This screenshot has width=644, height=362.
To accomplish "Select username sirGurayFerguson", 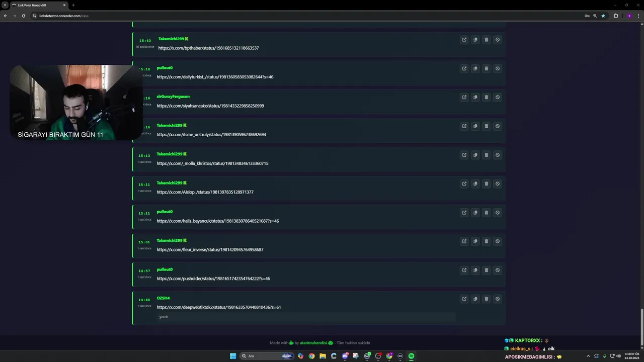I will click(x=173, y=97).
